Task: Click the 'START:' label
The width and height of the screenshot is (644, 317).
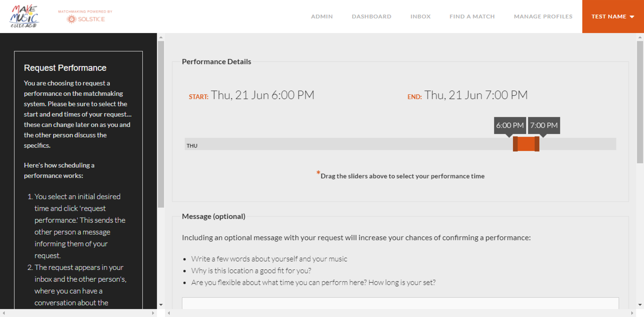Action: (x=198, y=97)
